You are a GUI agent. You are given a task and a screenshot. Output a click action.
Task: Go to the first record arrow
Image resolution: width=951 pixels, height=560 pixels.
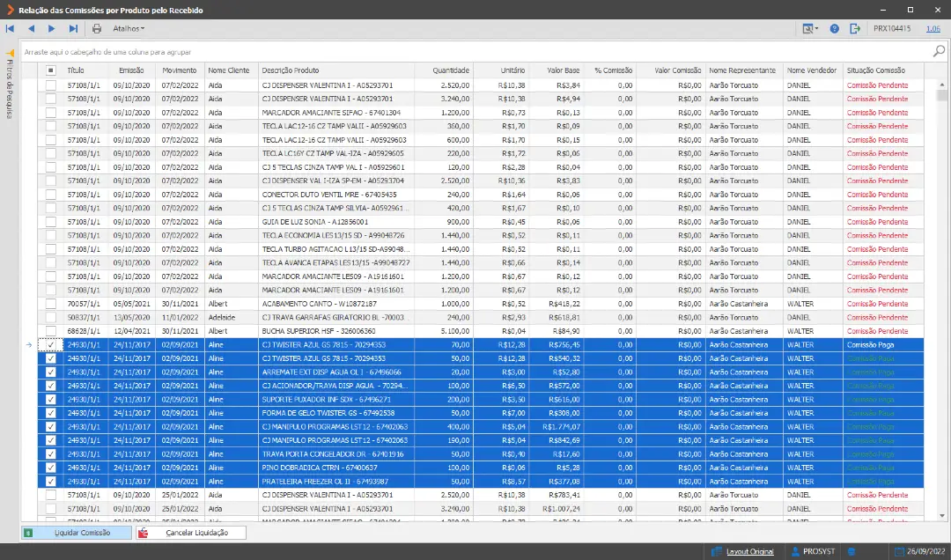[10, 28]
